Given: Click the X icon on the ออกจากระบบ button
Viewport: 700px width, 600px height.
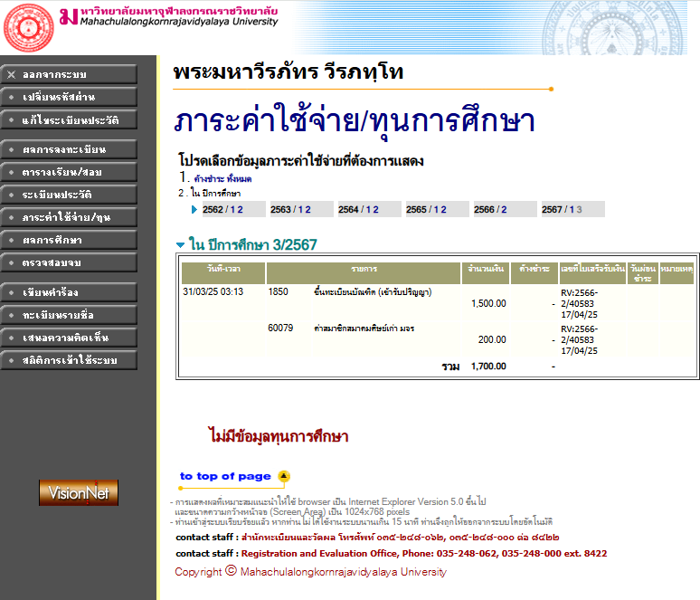Looking at the screenshot, I should click(11, 74).
